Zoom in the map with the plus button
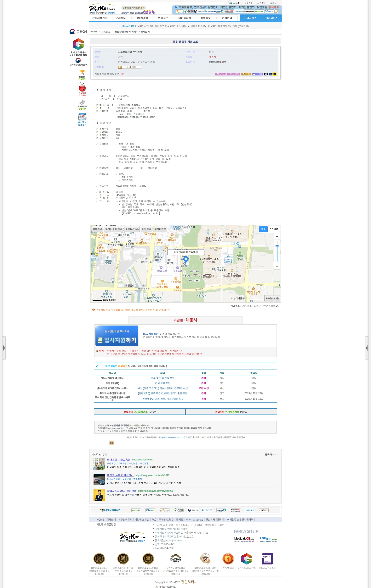The image size is (371, 588). pyautogui.click(x=277, y=236)
